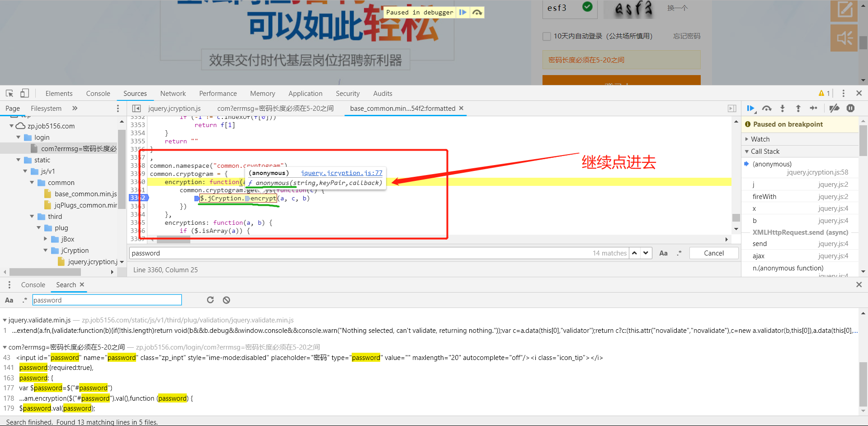Close the Search drawer tab

click(82, 284)
